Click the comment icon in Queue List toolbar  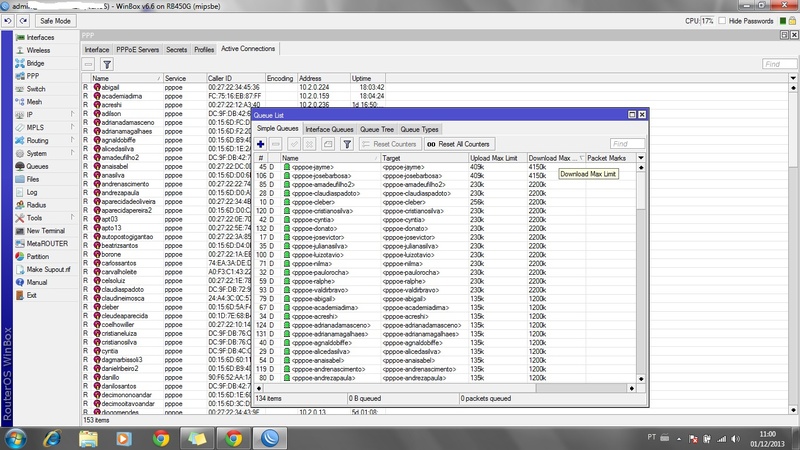pos(329,144)
